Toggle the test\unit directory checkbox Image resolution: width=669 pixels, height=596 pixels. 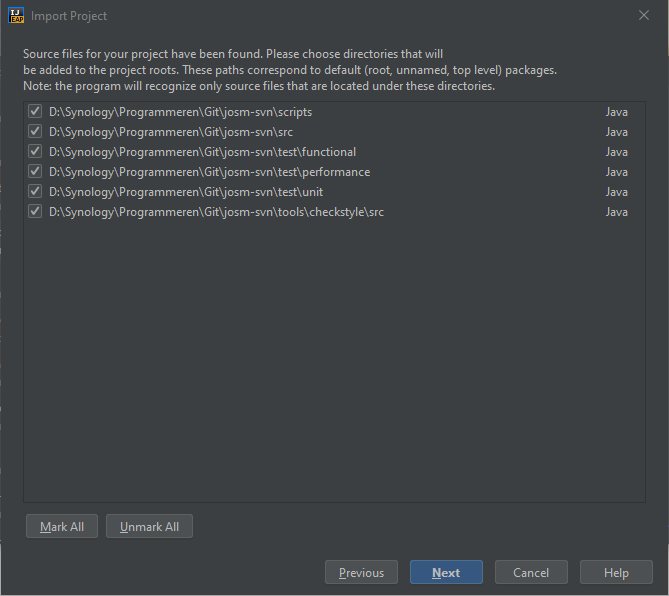coord(35,192)
